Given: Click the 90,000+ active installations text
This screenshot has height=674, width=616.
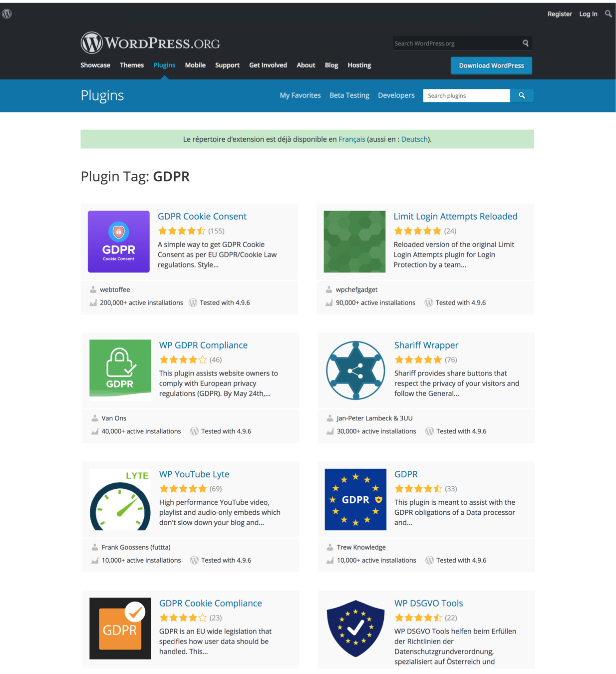Looking at the screenshot, I should pyautogui.click(x=375, y=303).
